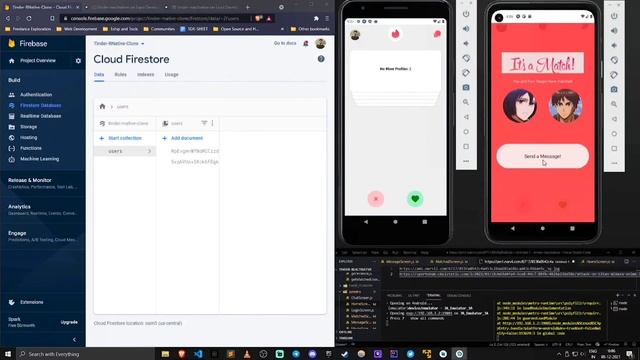Expand screens folder in VS Code explorer

tap(354, 292)
